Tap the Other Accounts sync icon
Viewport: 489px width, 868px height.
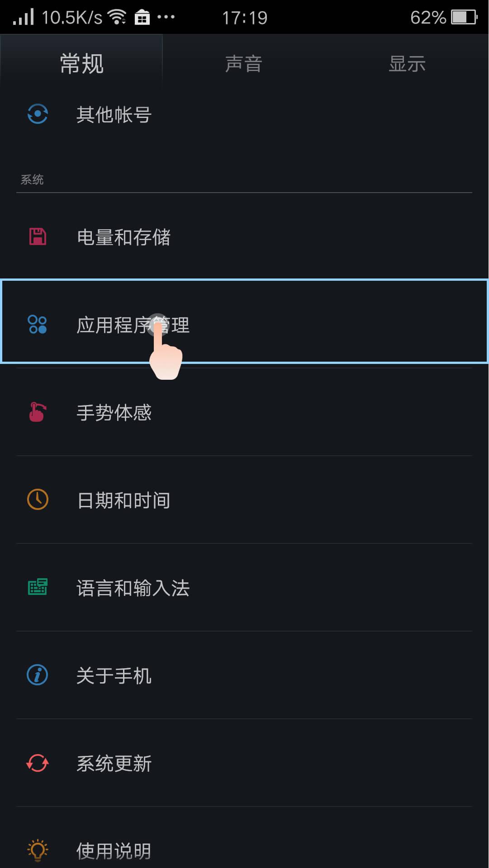click(x=38, y=114)
